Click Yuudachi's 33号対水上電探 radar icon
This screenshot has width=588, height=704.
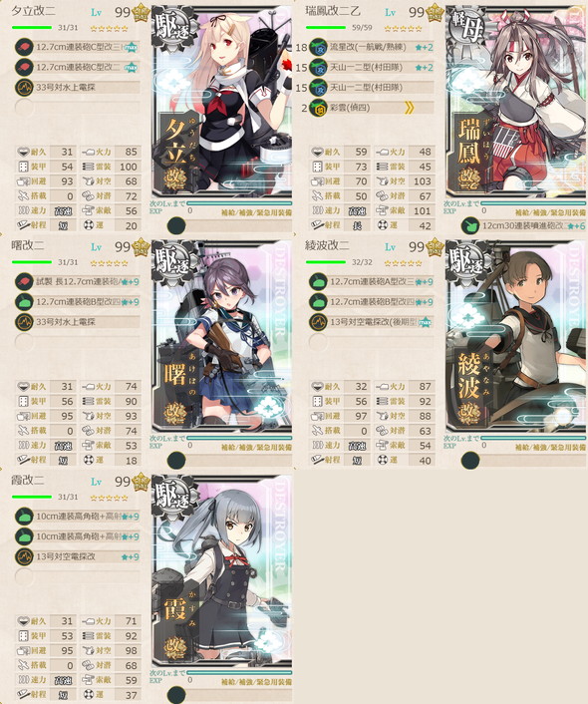(x=23, y=87)
